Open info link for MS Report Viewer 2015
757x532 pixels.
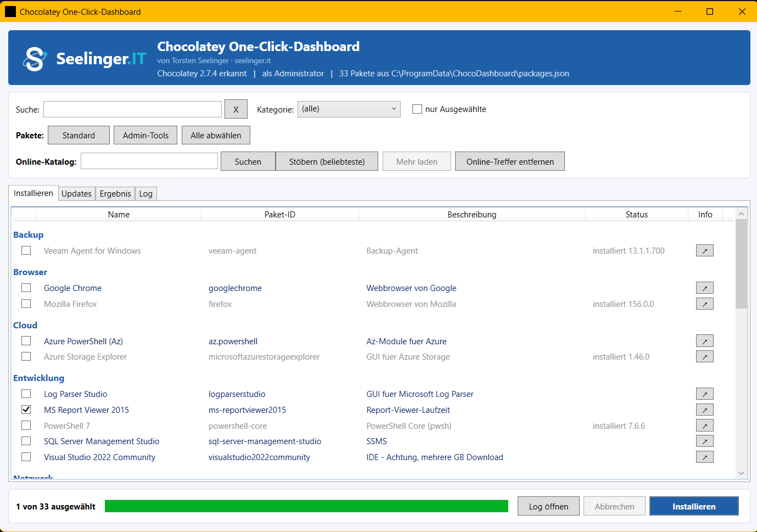tap(705, 410)
